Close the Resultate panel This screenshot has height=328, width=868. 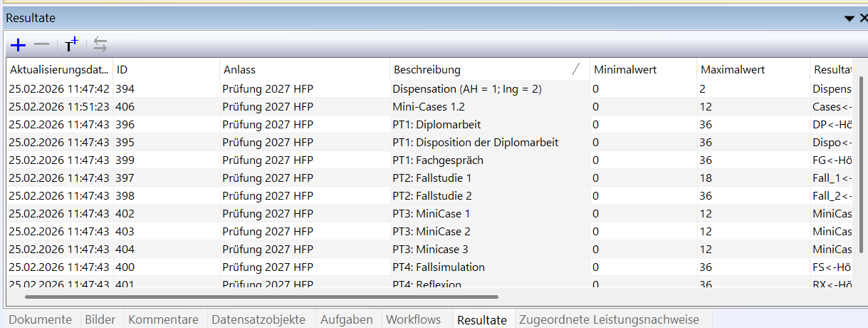point(863,19)
